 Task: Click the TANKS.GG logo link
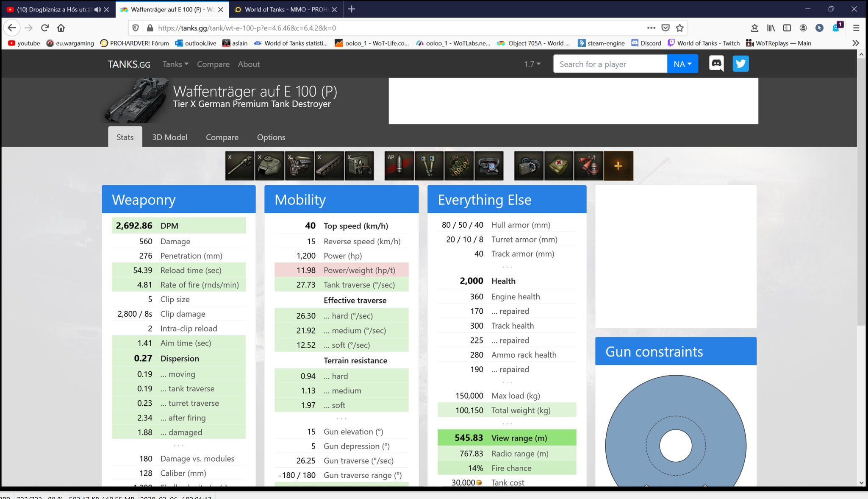129,64
